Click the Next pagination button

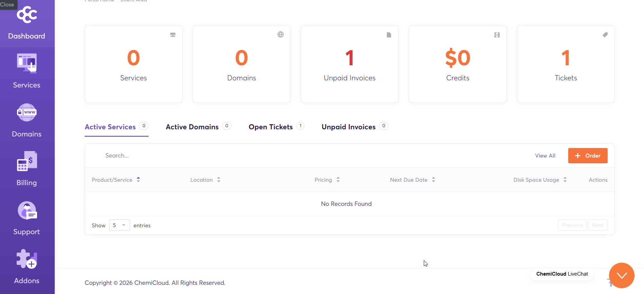pos(598,225)
